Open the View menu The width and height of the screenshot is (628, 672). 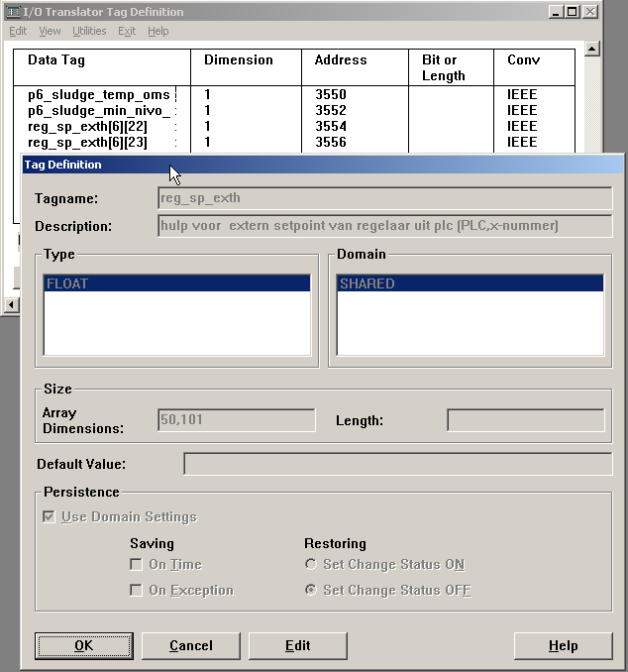(50, 31)
